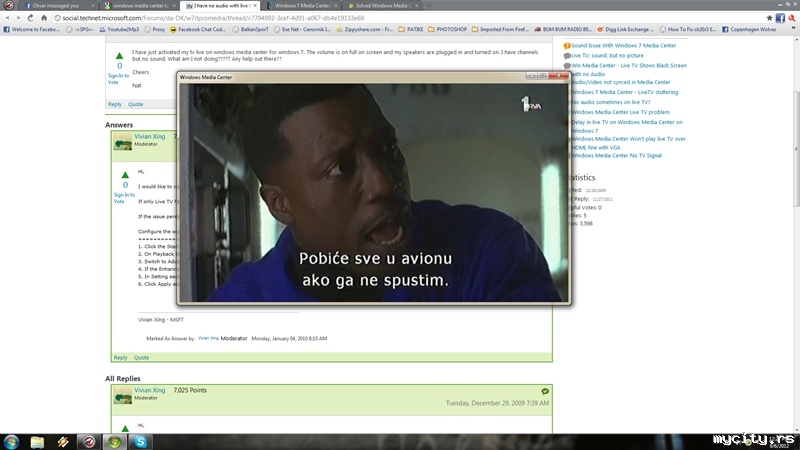Click 'Sign In to Vote' under the question
800x450 pixels.
(118, 79)
